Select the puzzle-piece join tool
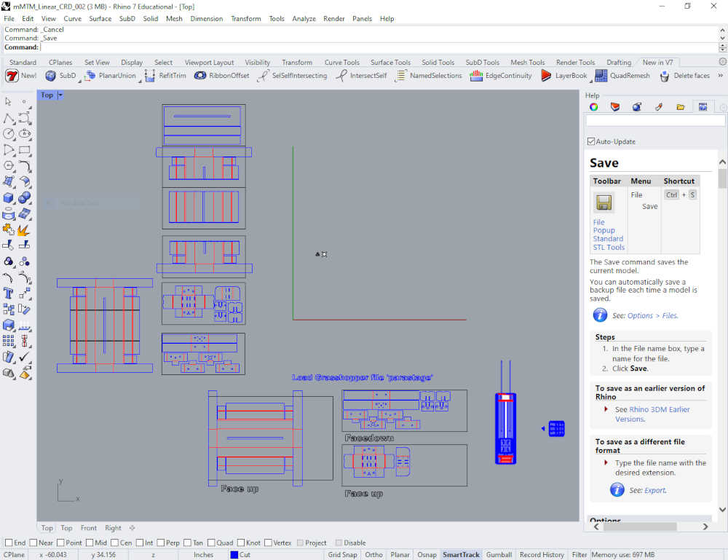The width and height of the screenshot is (728, 560). point(8,229)
